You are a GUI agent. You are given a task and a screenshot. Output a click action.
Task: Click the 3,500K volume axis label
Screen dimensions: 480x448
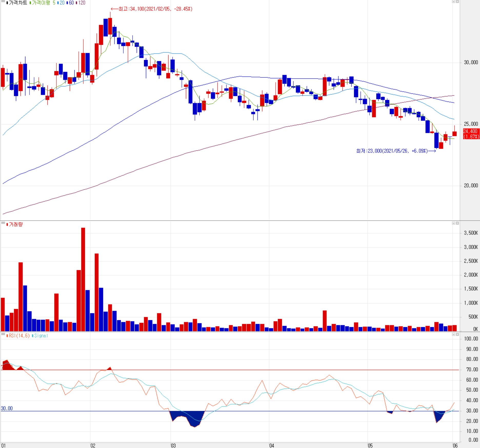(x=471, y=233)
